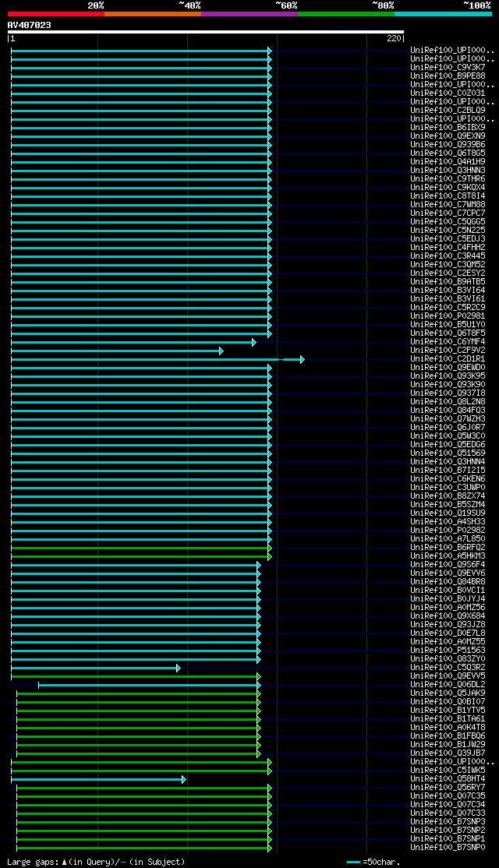Open the UniRef100_C9V3K7 hit label
Screen dimensions: 499x868
448,68
